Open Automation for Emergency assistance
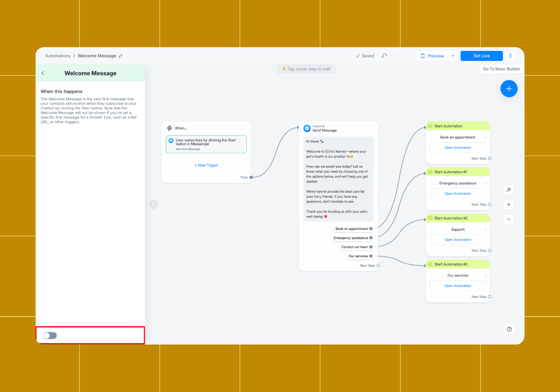This screenshot has height=392, width=560. click(458, 194)
